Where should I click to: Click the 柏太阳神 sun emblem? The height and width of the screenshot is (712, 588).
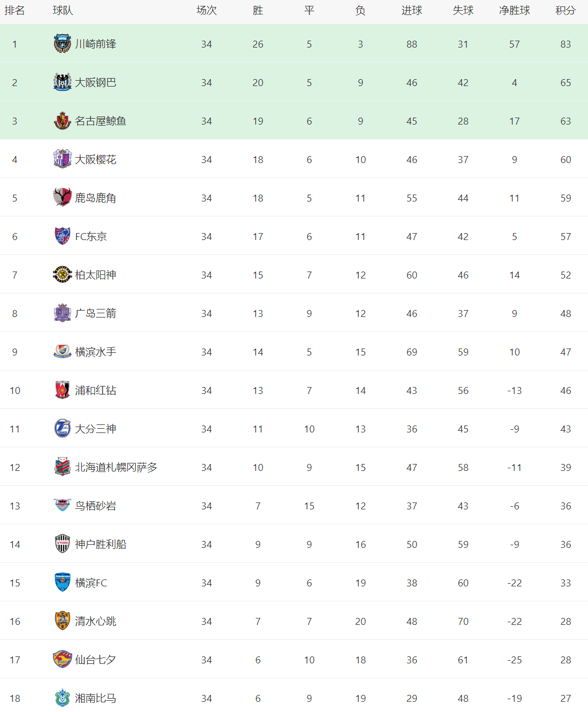coord(63,275)
